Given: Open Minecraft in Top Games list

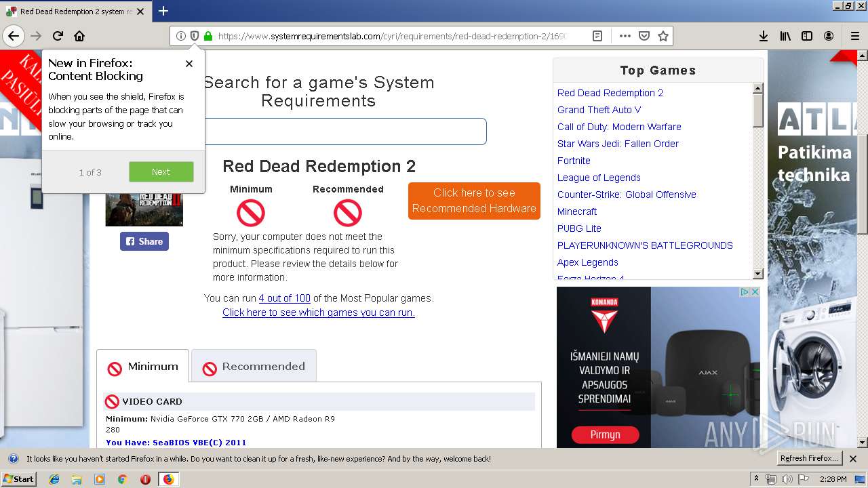Looking at the screenshot, I should 577,211.
